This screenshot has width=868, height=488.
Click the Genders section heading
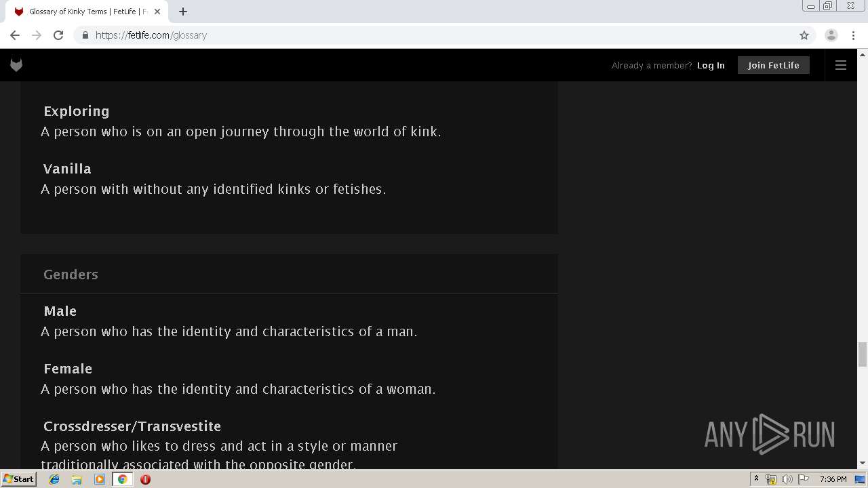[71, 274]
